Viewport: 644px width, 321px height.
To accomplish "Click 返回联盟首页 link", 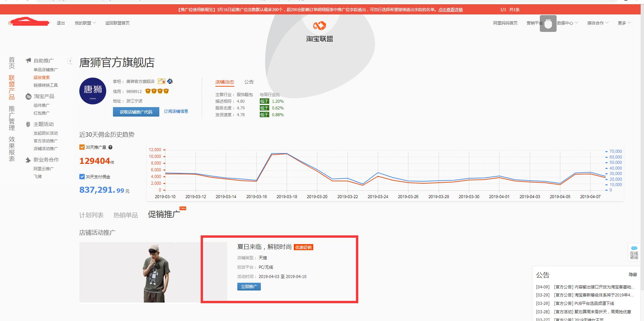I will coord(117,23).
